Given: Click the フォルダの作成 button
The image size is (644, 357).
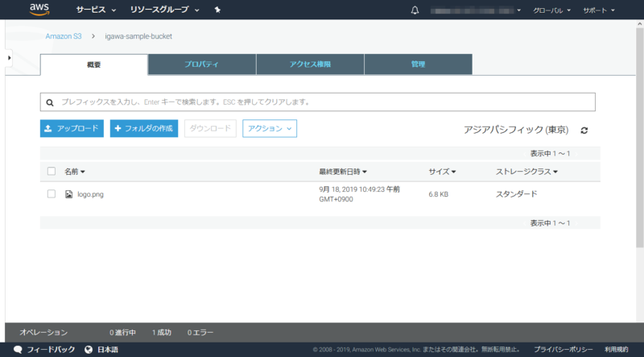Looking at the screenshot, I should click(x=144, y=128).
